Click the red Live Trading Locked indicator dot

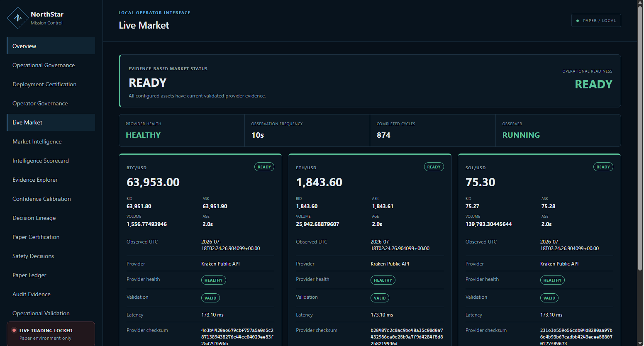click(14, 331)
